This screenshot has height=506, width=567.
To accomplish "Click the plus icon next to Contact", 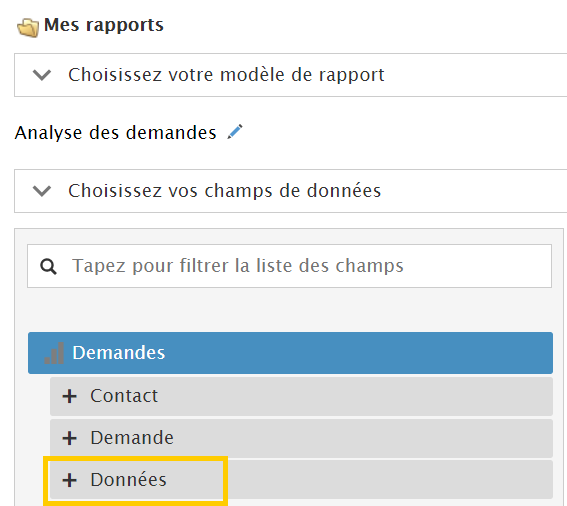I will (x=69, y=396).
